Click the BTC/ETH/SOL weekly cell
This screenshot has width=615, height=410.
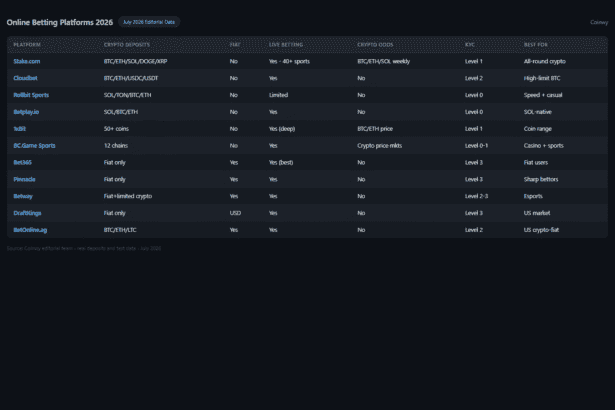(x=384, y=61)
